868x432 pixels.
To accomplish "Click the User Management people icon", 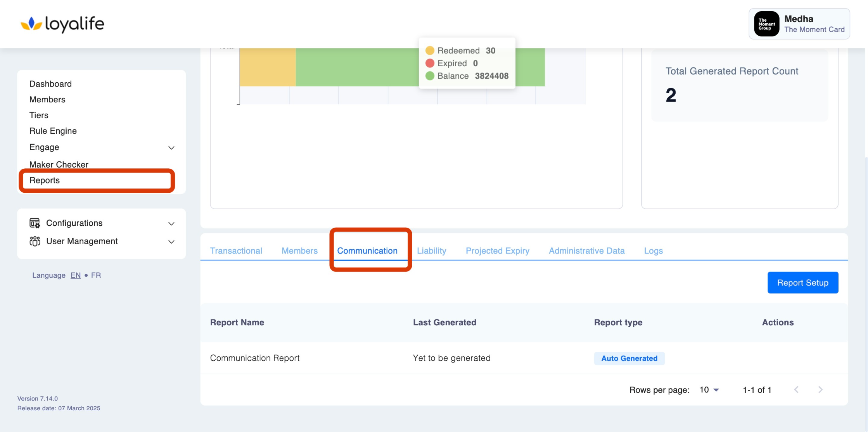I will 35,241.
